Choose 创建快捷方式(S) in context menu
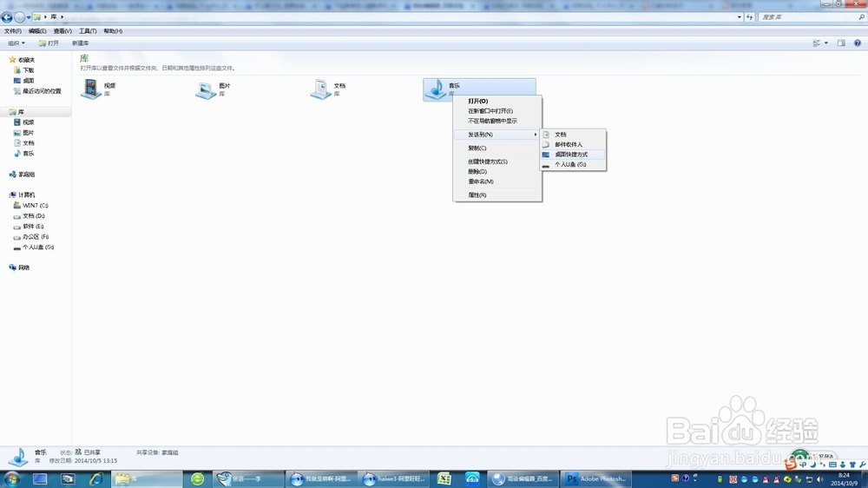 coord(497,162)
